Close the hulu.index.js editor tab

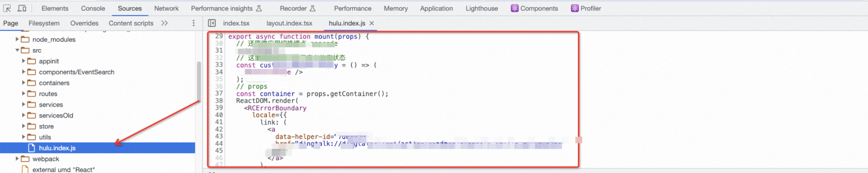[x=372, y=23]
